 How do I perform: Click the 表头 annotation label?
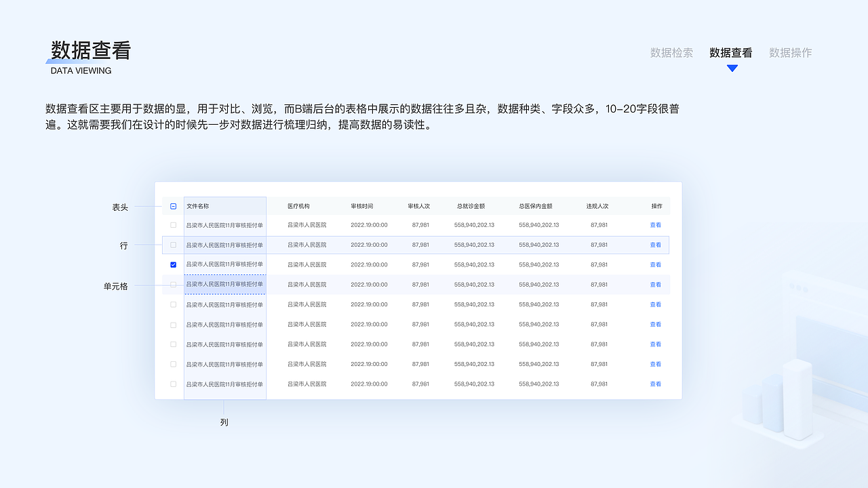click(x=120, y=207)
